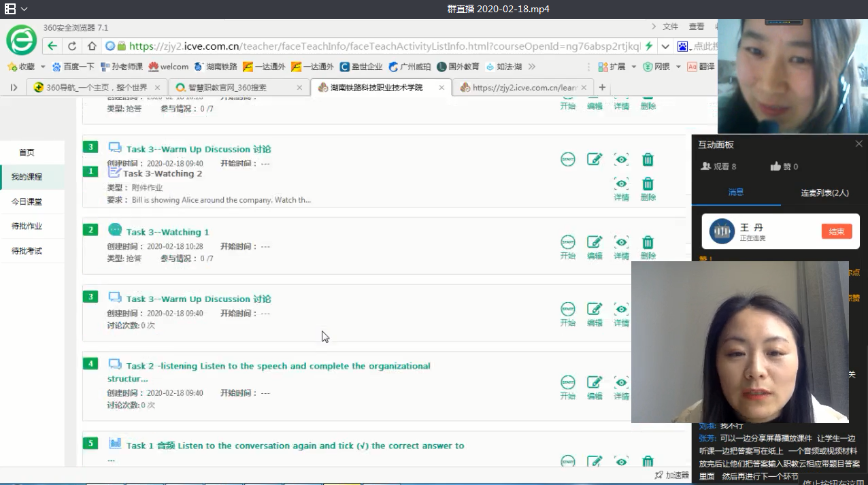This screenshot has height=485, width=868.
Task: Open a new browser tab with plus button
Action: (602, 87)
